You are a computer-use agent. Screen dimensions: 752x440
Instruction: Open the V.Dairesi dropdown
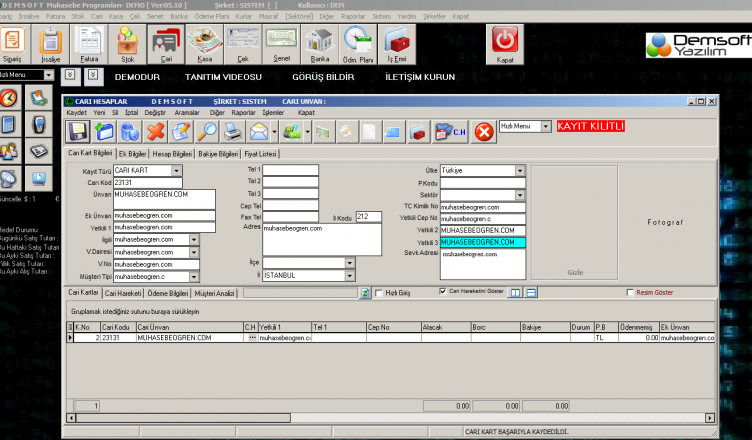coord(194,252)
